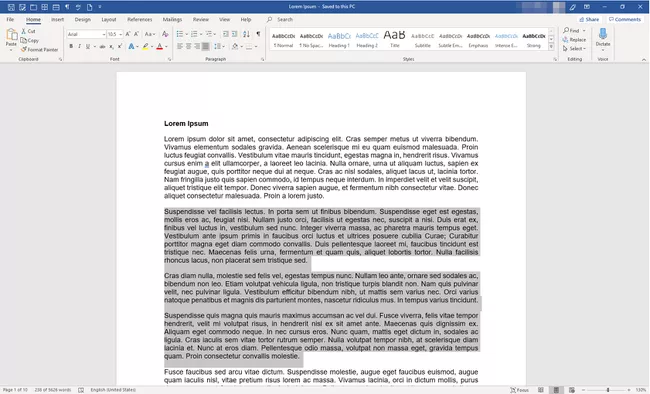Switch to the Design tab
This screenshot has height=394, width=650.
pyautogui.click(x=82, y=19)
